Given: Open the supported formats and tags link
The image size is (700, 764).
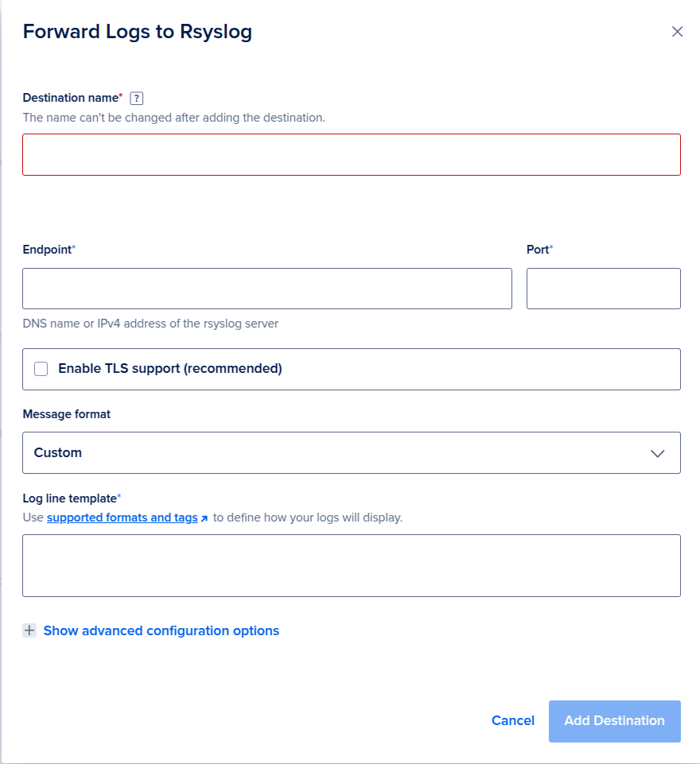Looking at the screenshot, I should tap(121, 517).
